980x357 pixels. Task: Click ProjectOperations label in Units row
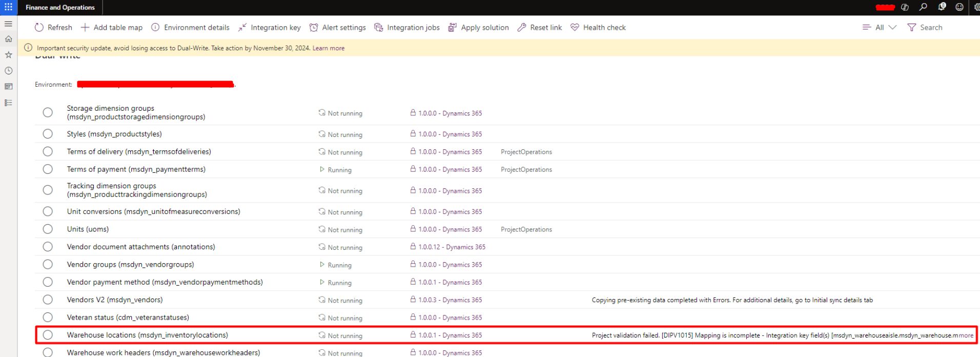[x=526, y=229]
